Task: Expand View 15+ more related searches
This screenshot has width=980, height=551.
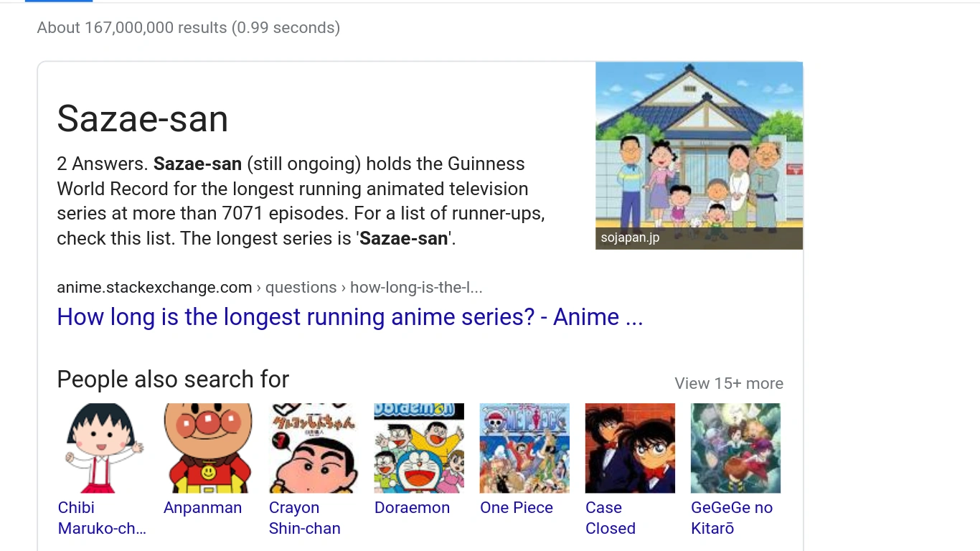Action: coord(728,384)
